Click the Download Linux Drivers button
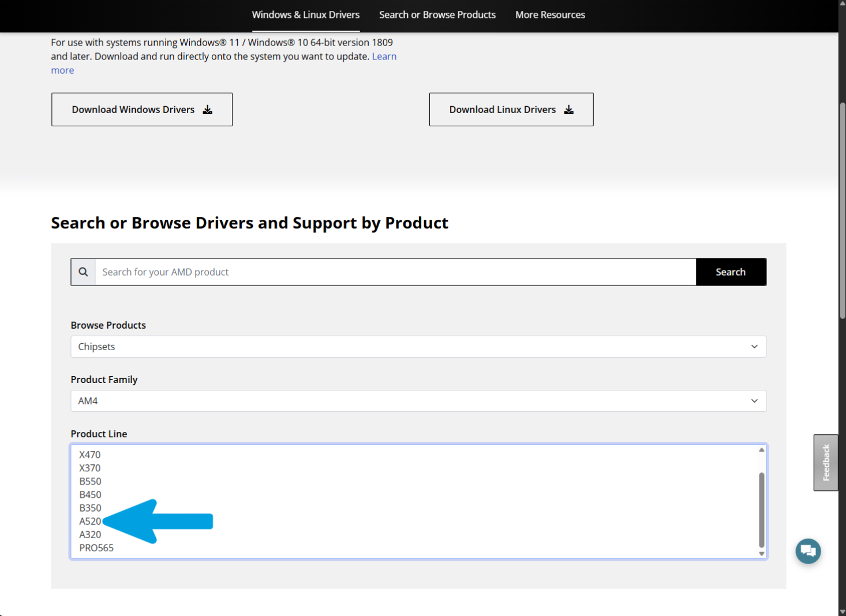846x616 pixels. [511, 110]
